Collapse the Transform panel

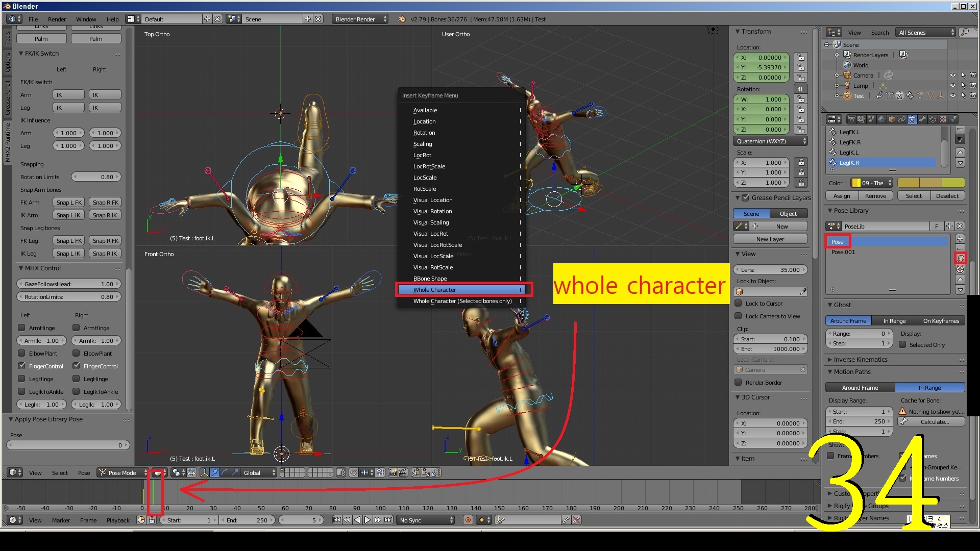738,32
